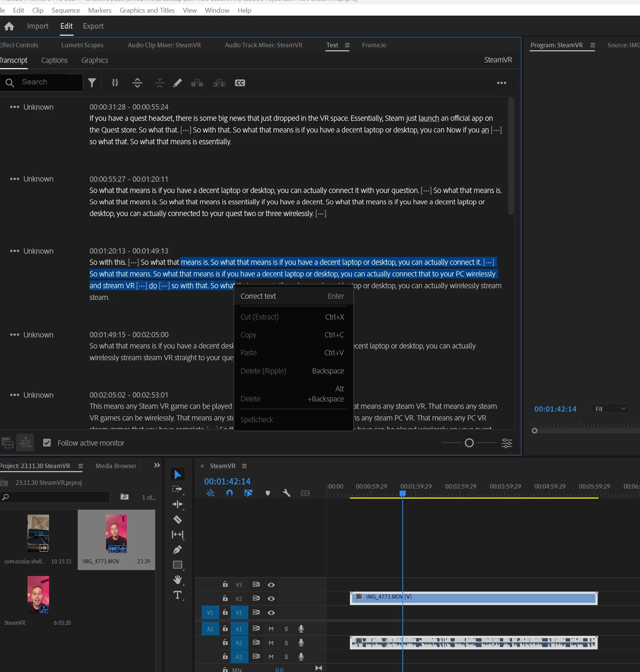640x672 pixels.
Task: Mute audio track A1
Action: [271, 629]
